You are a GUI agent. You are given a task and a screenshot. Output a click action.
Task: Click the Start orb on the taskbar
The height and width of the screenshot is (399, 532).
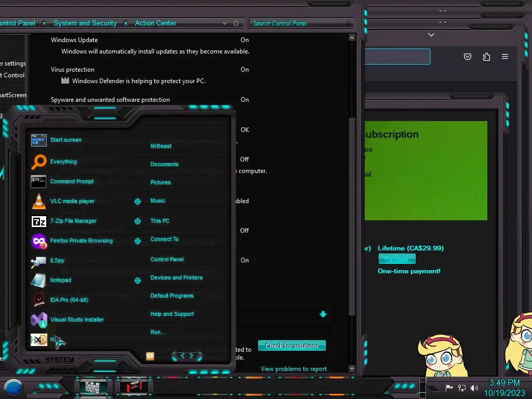(x=14, y=388)
